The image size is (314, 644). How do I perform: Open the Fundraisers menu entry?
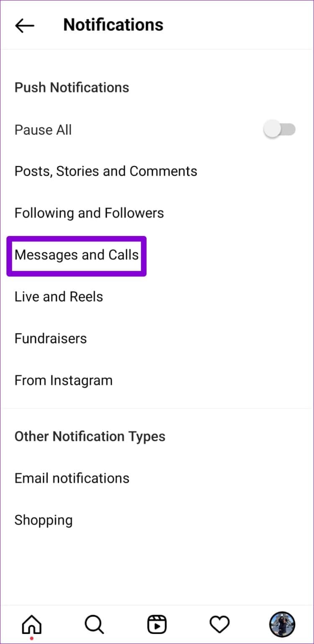tap(50, 338)
